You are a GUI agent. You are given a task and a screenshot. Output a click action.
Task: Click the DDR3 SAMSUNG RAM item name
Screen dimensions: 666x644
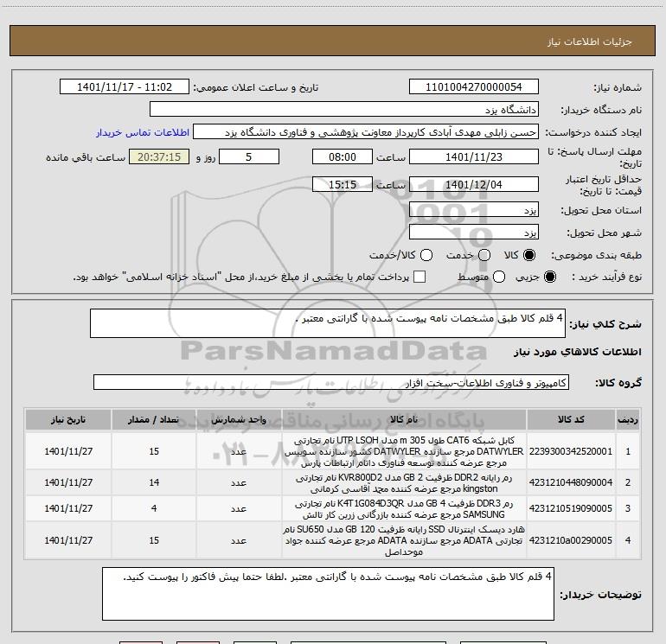pyautogui.click(x=404, y=509)
